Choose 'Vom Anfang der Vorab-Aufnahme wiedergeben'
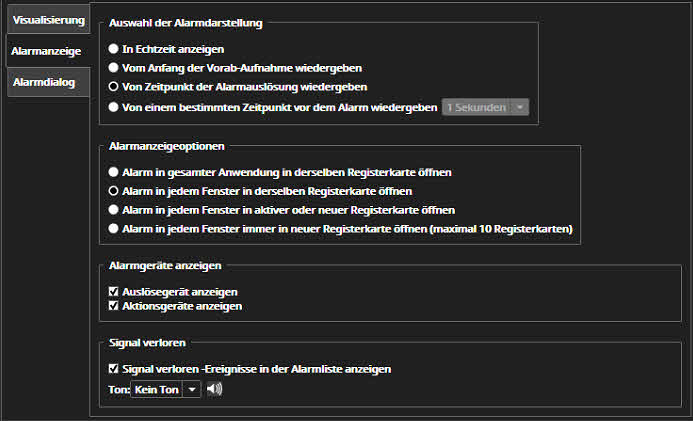Viewport: 693px width, 421px height. click(114, 68)
